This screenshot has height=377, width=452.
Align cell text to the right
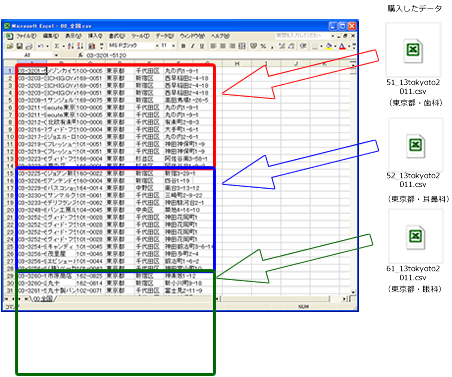[x=232, y=46]
